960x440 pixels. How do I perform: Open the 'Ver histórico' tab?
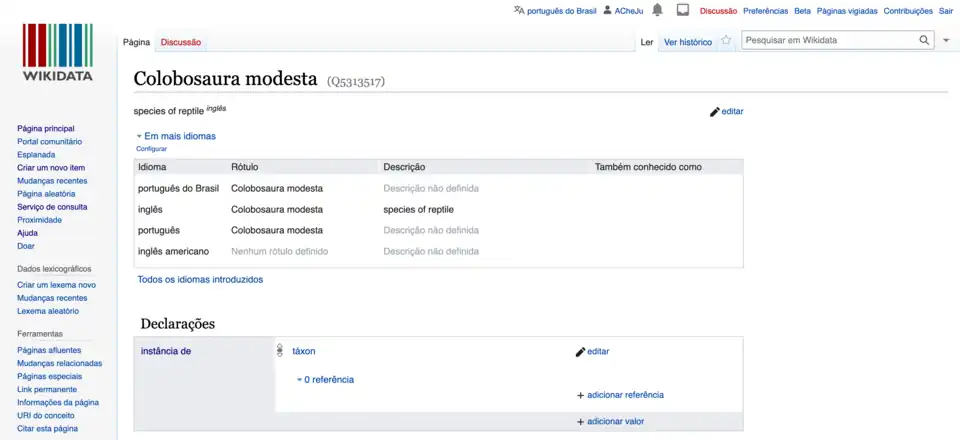tap(688, 42)
